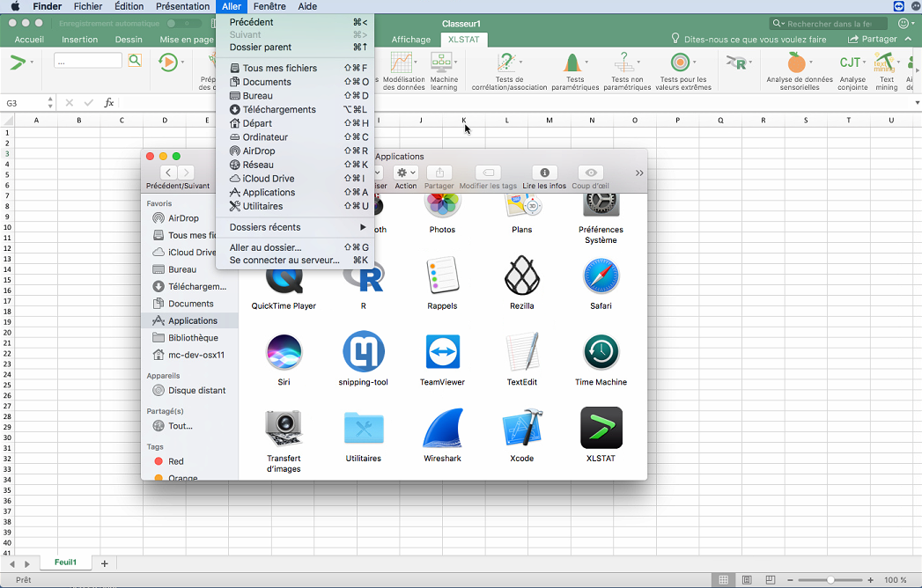This screenshot has width=922, height=588.
Task: Select Téléchargements in the Aller menu
Action: coord(278,109)
